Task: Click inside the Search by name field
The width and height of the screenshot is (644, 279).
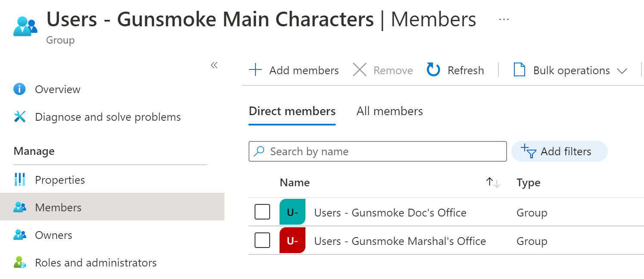Action: pyautogui.click(x=377, y=151)
